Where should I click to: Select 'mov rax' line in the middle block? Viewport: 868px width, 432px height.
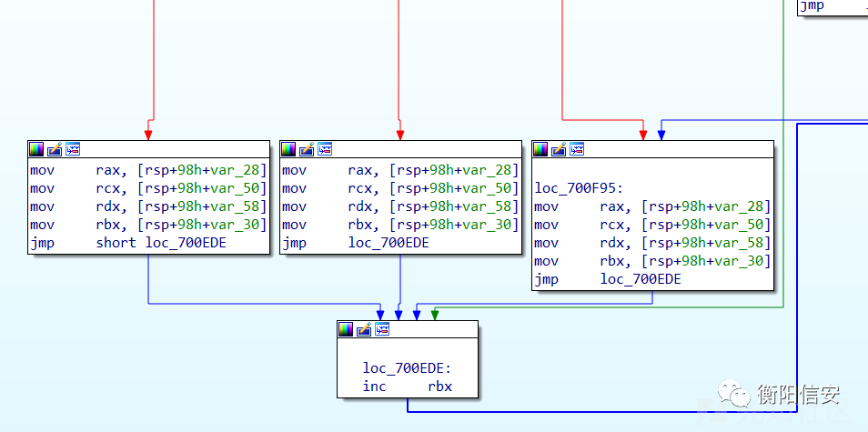(x=400, y=170)
